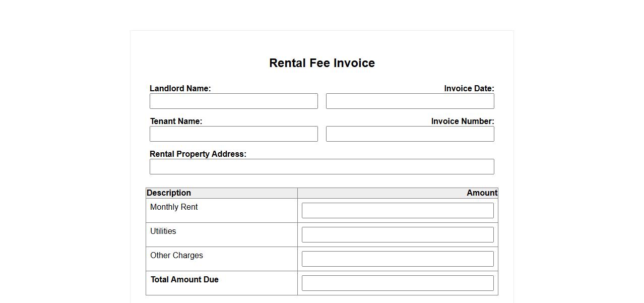Click the "Rental Property Address:" label
Viewport: 644px width, 303px height.
click(x=198, y=154)
